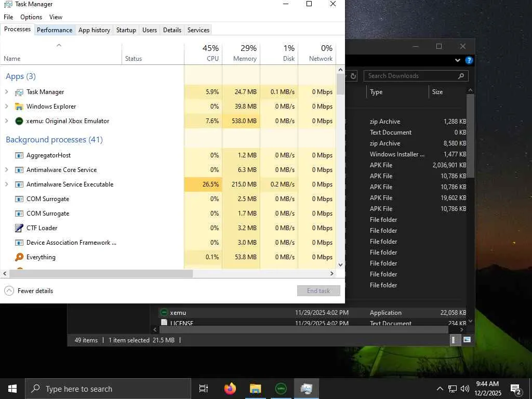
Task: Click the process list scroll down arrow
Action: (x=341, y=265)
